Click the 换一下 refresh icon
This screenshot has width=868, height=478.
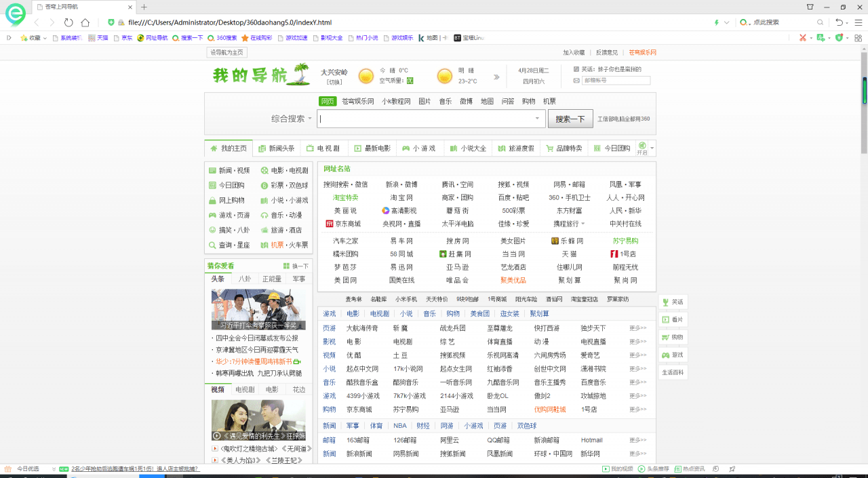click(287, 266)
